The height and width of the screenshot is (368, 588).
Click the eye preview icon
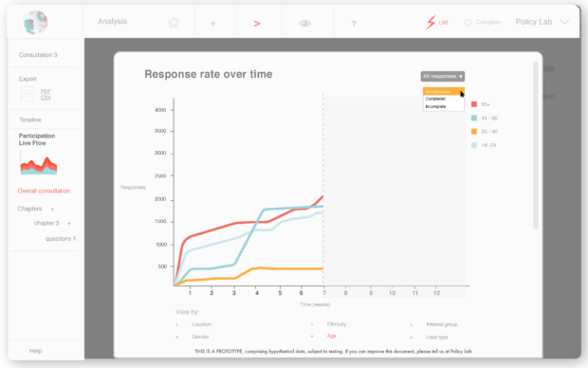coord(304,24)
